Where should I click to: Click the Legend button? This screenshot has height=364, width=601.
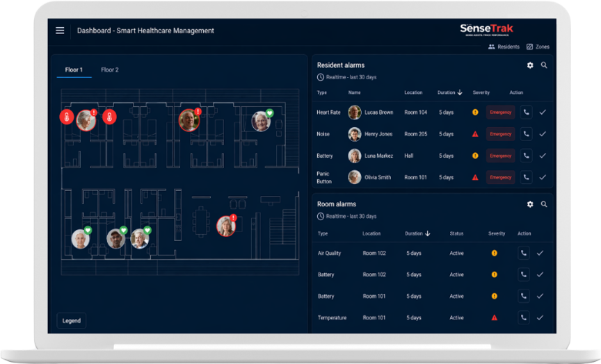point(71,321)
